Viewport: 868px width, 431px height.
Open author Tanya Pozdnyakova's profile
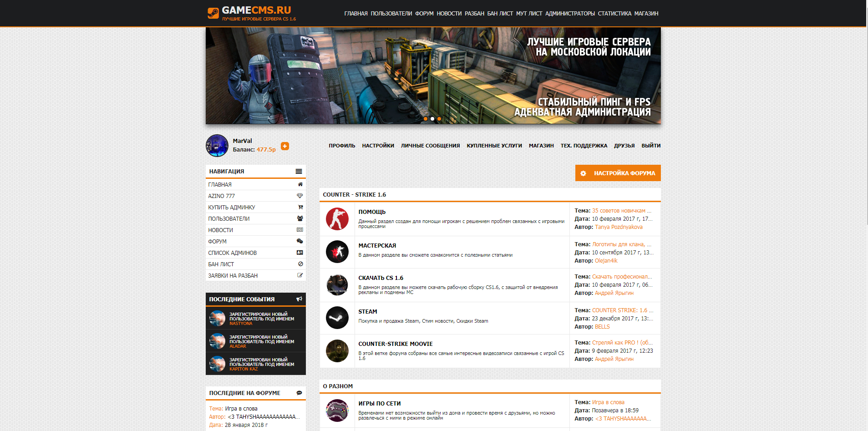(x=619, y=227)
